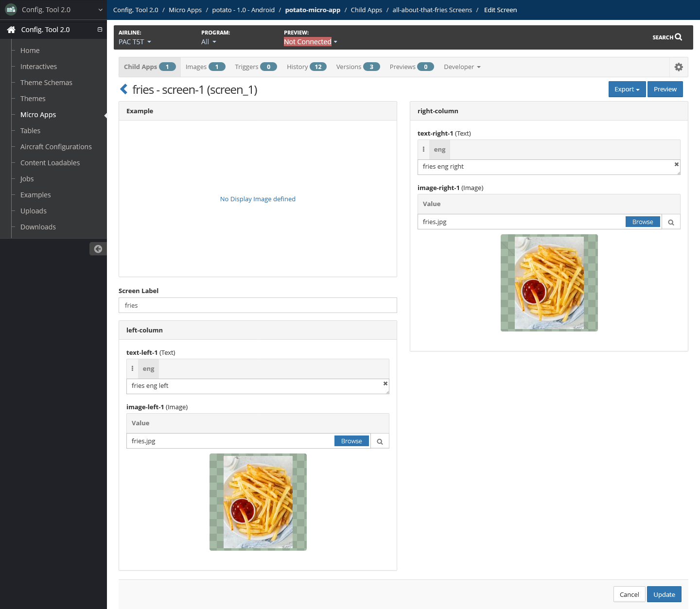Open the Airline PAC TST dropdown
The width and height of the screenshot is (700, 609).
click(135, 42)
